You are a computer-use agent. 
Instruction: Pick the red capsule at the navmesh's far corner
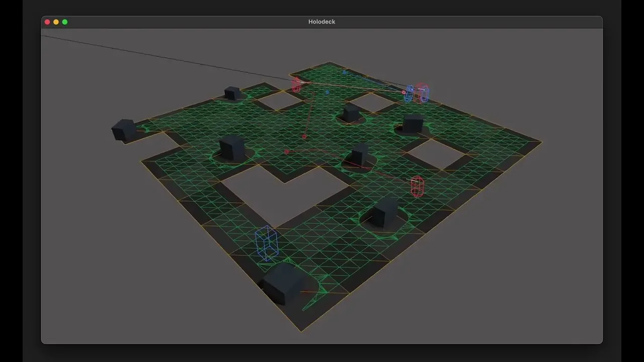(x=296, y=84)
